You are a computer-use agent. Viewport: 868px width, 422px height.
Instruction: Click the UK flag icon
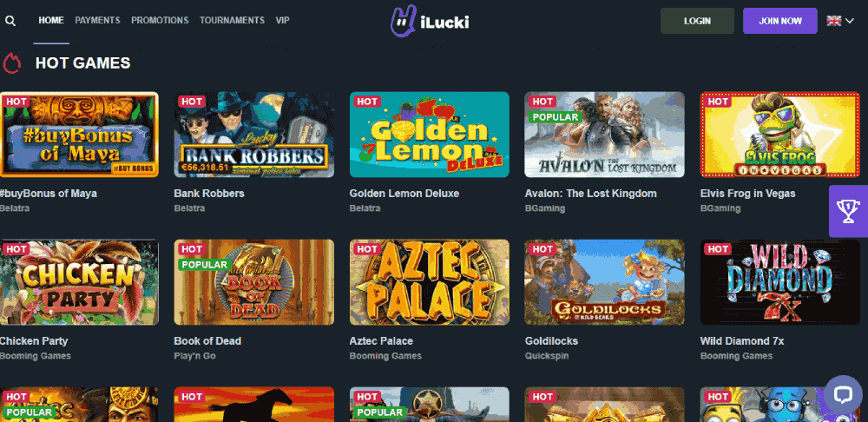tap(833, 21)
